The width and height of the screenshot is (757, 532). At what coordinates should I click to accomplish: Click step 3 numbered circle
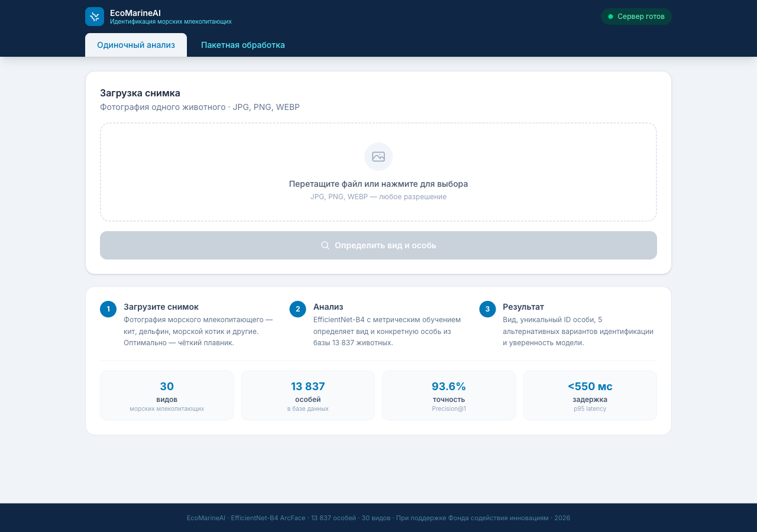click(487, 309)
